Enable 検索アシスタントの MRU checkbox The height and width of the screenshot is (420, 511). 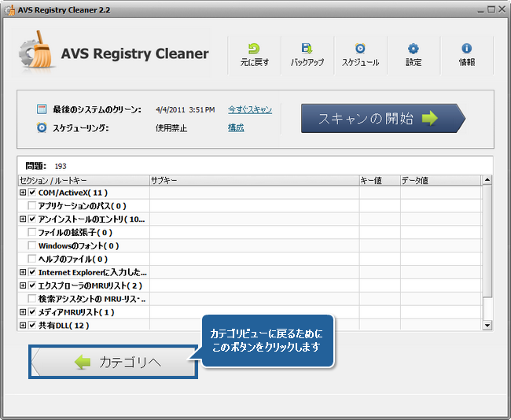pos(32,299)
